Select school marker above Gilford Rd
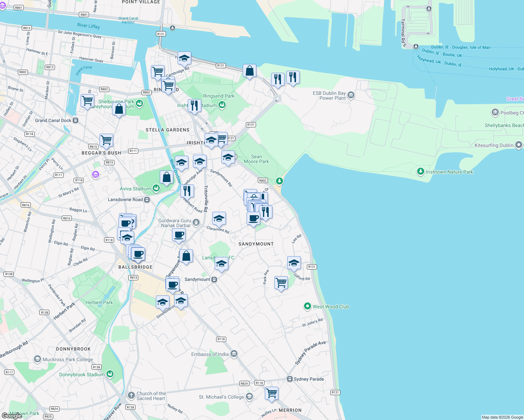 click(294, 263)
